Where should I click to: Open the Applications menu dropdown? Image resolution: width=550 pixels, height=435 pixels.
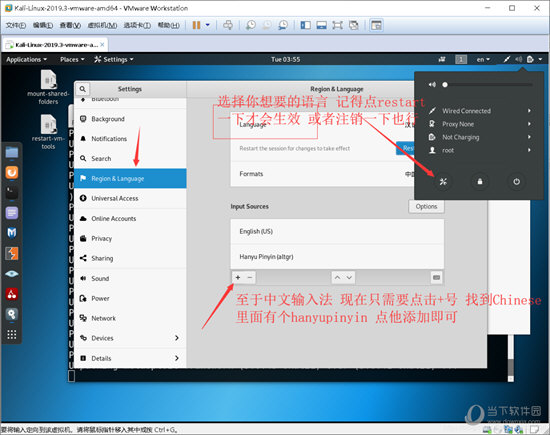[x=27, y=60]
